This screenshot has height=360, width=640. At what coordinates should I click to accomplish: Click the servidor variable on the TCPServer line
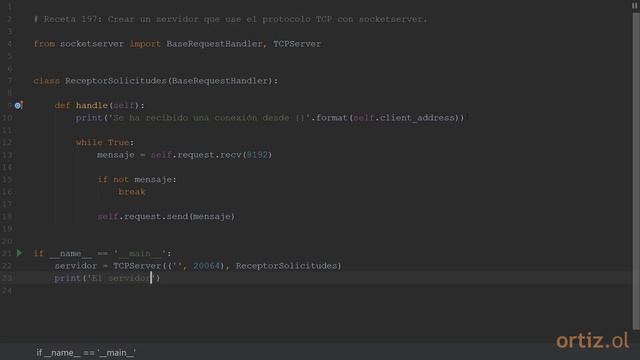(76, 266)
